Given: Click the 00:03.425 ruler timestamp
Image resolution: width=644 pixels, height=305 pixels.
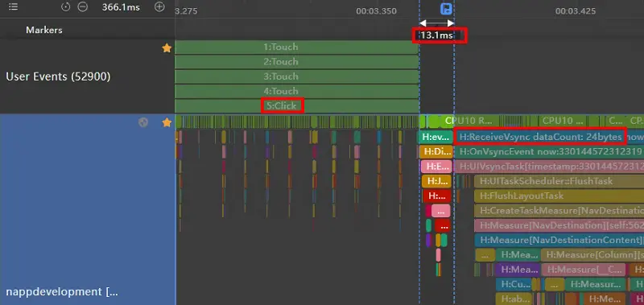Looking at the screenshot, I should click(x=576, y=11).
